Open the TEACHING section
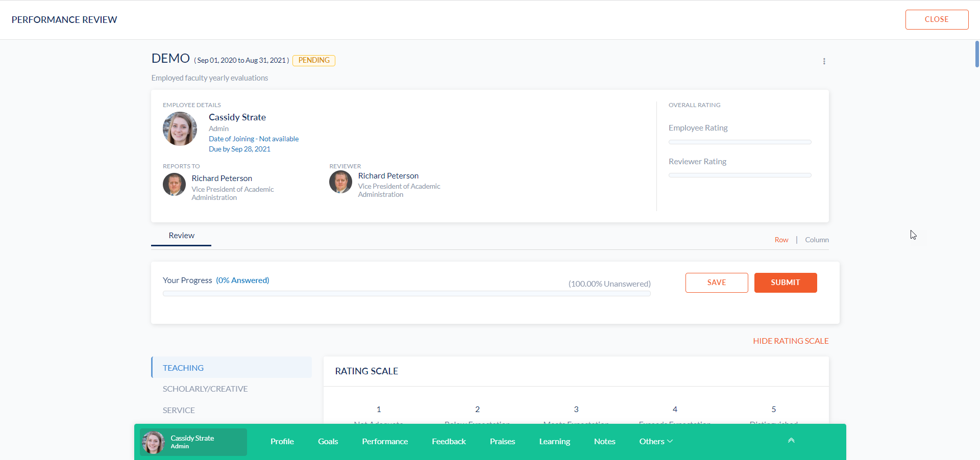Viewport: 980px width, 460px height. tap(231, 368)
